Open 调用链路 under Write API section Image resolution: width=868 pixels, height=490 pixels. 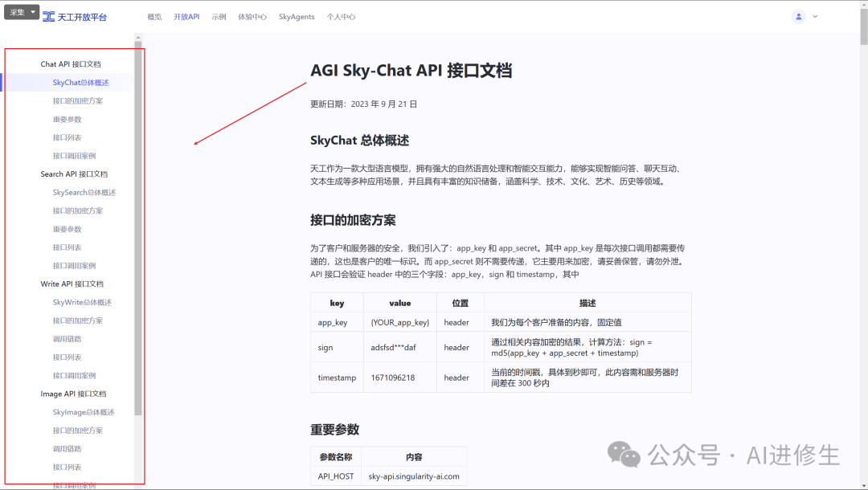click(67, 338)
